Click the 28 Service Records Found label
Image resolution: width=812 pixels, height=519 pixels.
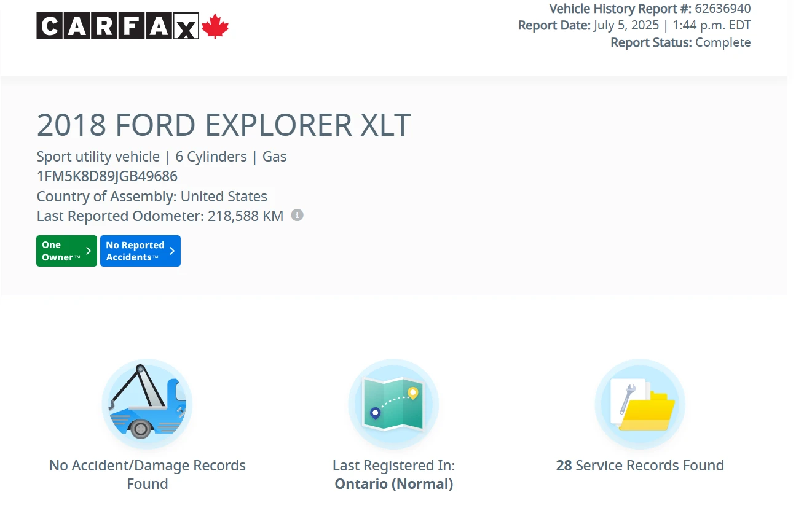640,466
